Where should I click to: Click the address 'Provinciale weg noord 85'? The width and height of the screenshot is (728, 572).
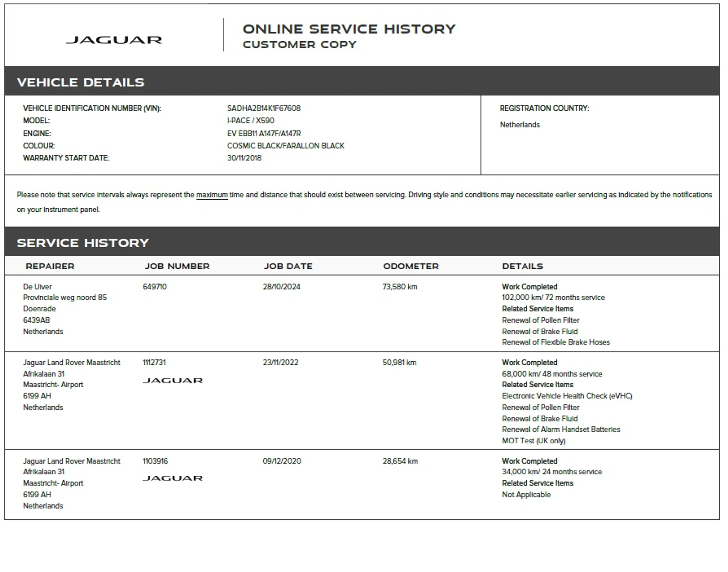click(65, 297)
